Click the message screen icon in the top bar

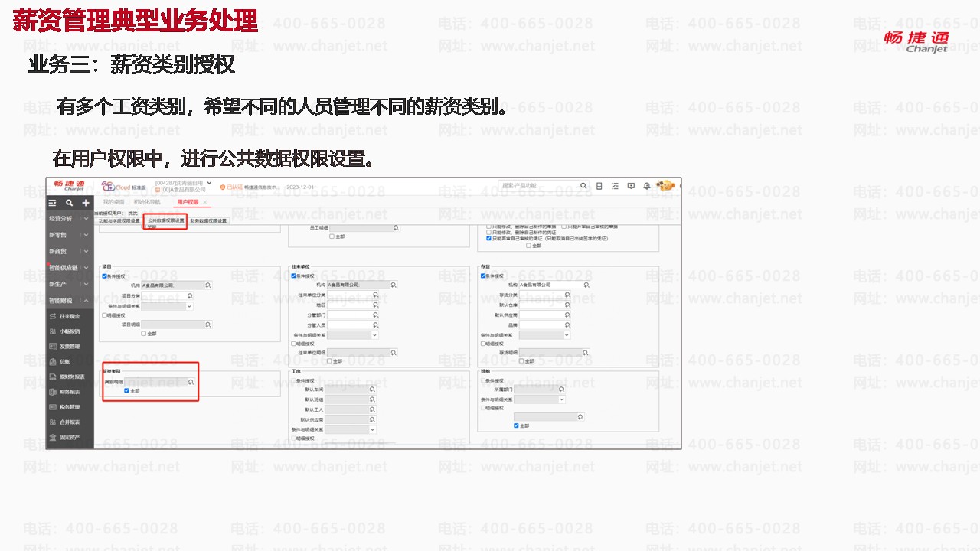click(631, 186)
